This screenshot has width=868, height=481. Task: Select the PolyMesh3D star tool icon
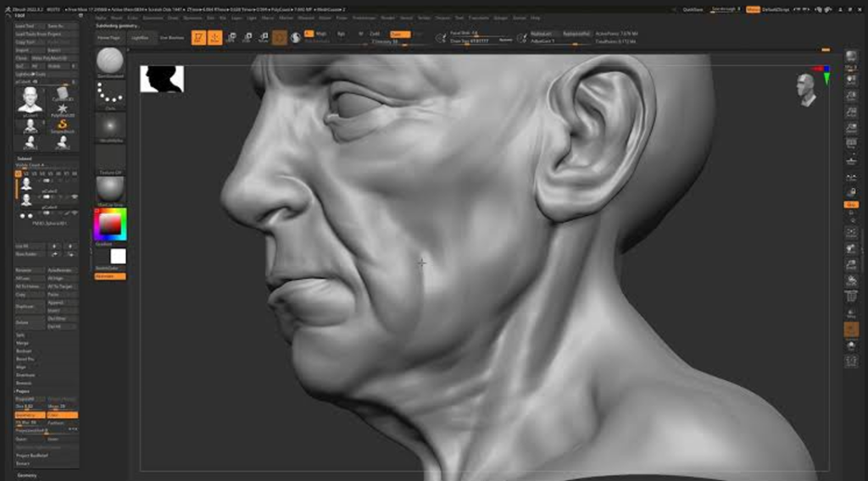click(x=62, y=109)
